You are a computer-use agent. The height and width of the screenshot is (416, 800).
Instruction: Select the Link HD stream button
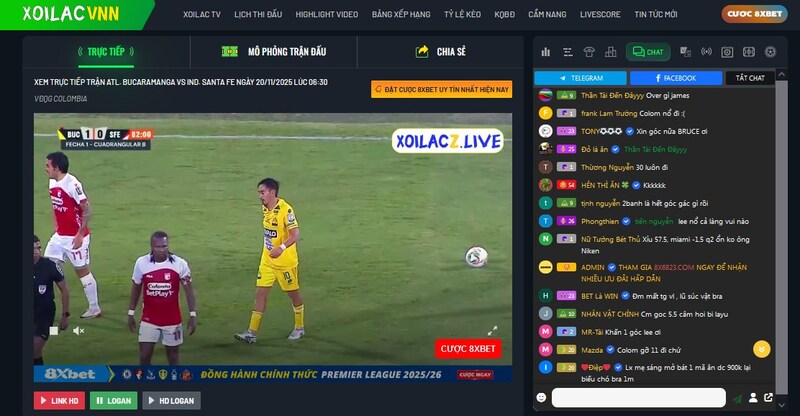[x=59, y=400]
